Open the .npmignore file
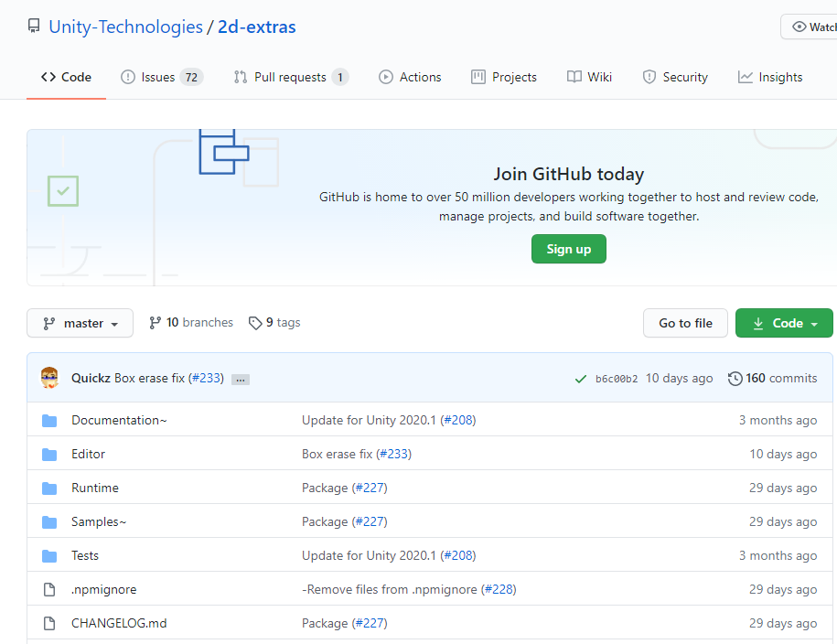 (104, 589)
